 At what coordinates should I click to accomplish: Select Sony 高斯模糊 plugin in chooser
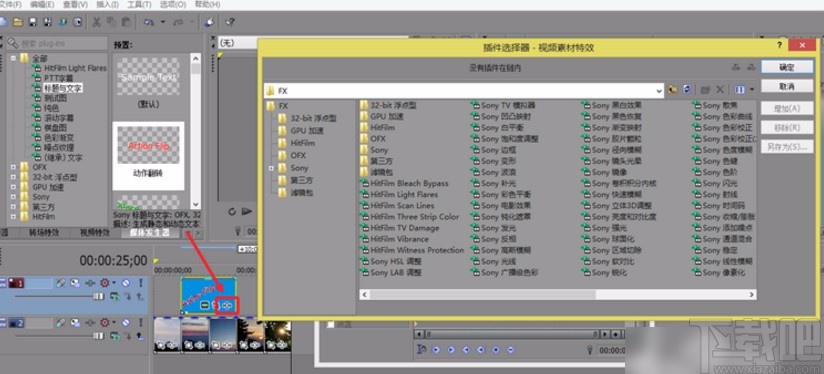501,250
